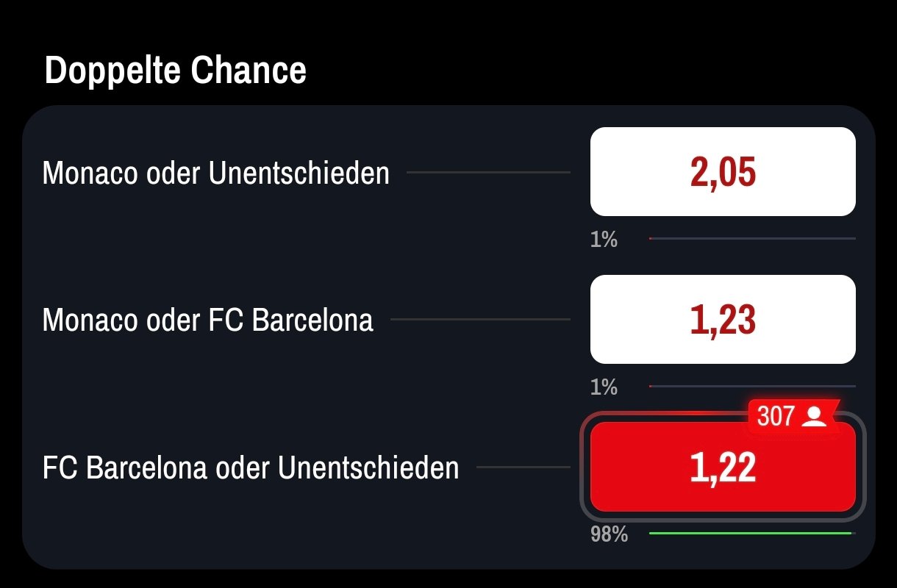Viewport: 897px width, 588px height.
Task: Click the FC Barcelona oder Unentschieden label
Action: [x=250, y=468]
